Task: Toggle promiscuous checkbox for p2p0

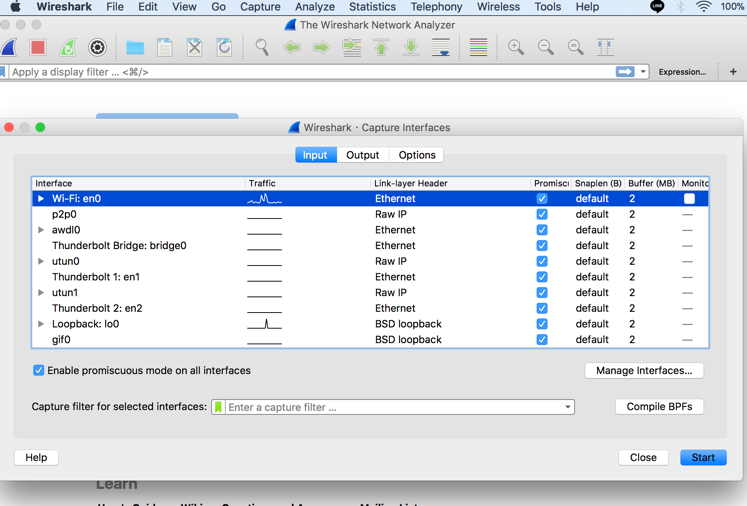Action: 542,214
